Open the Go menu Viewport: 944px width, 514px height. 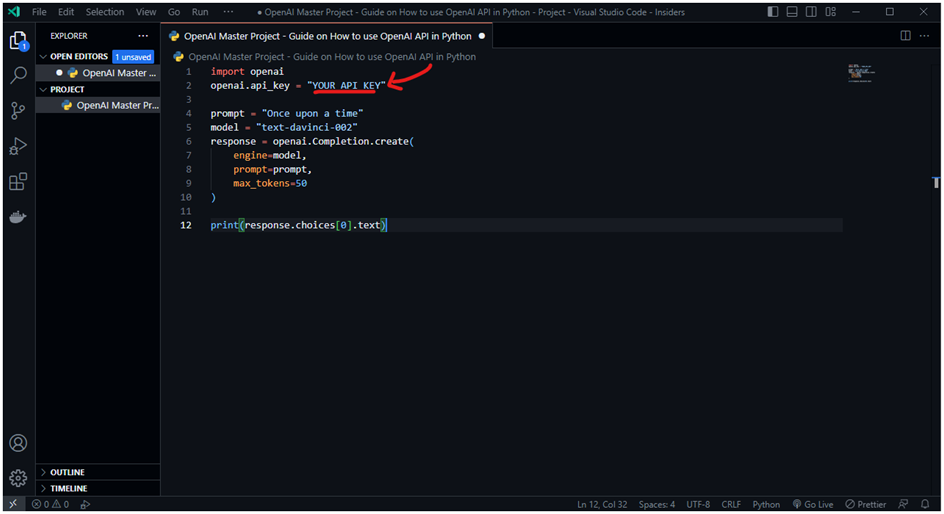[x=174, y=11]
